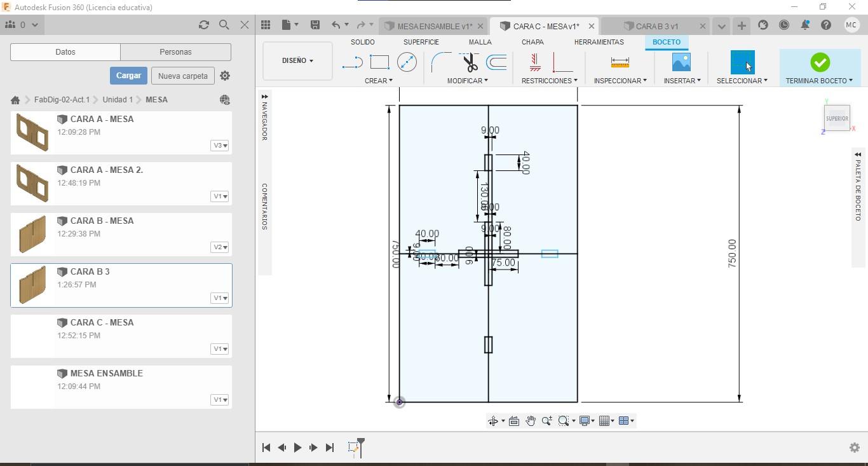Switch to the Datos tab
Image resolution: width=868 pixels, height=466 pixels.
coord(65,52)
